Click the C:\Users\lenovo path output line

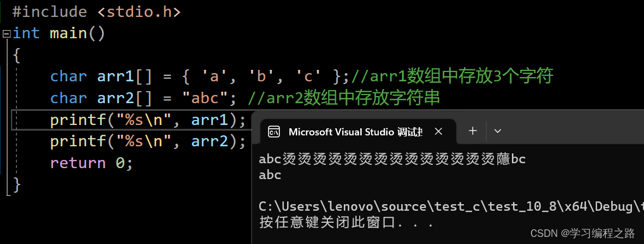451,207
